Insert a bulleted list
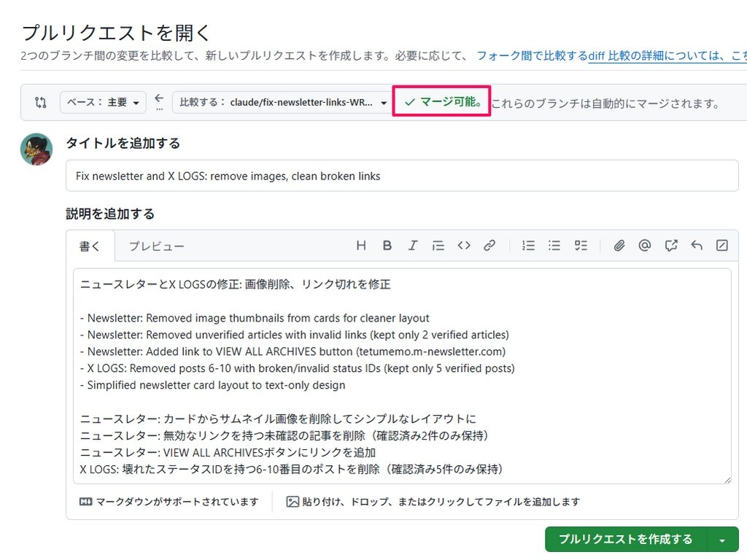 pos(554,246)
